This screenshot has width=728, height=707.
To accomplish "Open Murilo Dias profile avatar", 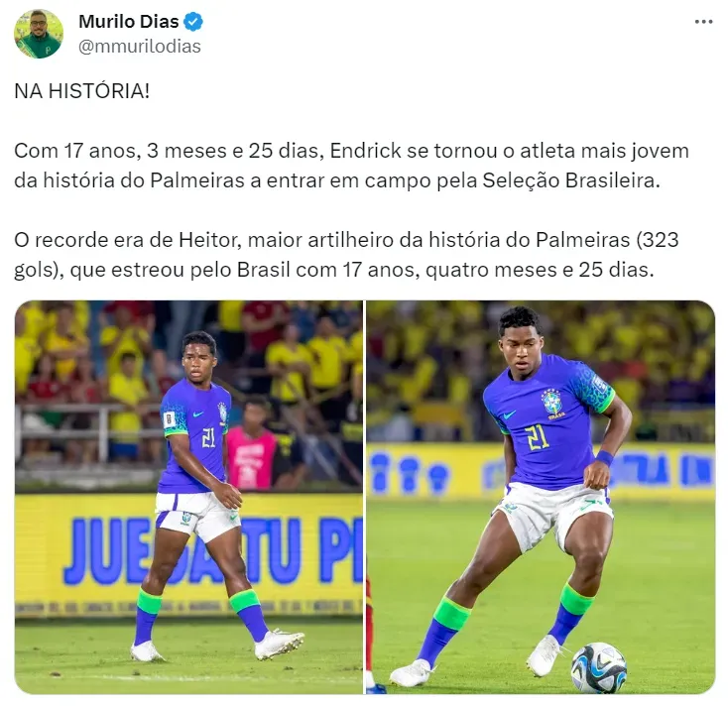I will (x=39, y=34).
